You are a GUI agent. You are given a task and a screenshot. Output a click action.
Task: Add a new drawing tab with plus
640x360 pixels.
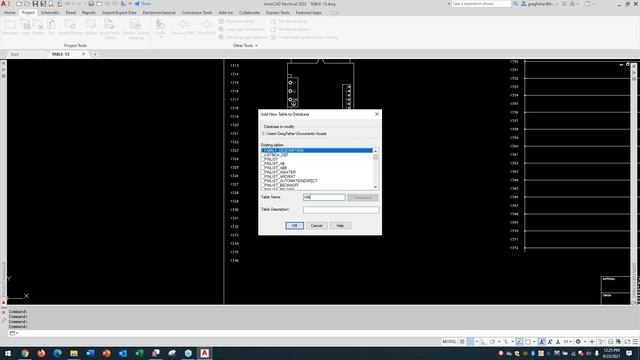pyautogui.click(x=95, y=54)
